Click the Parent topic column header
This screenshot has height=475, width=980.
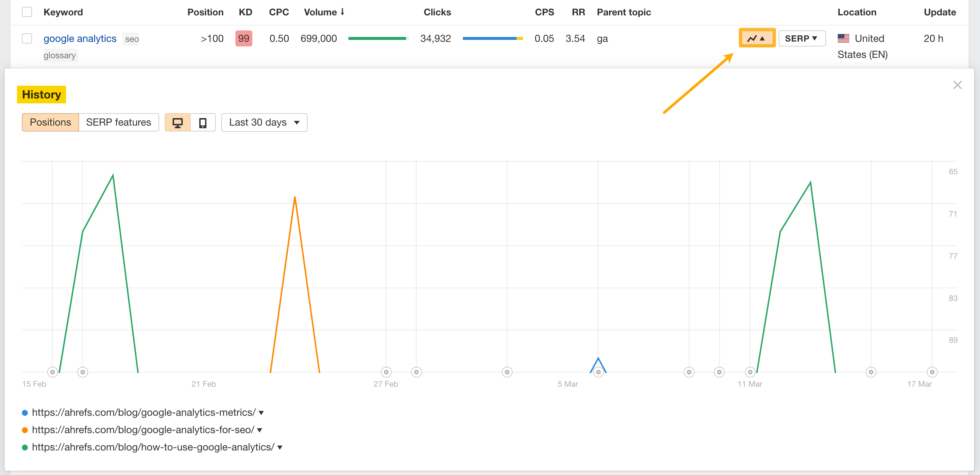624,12
